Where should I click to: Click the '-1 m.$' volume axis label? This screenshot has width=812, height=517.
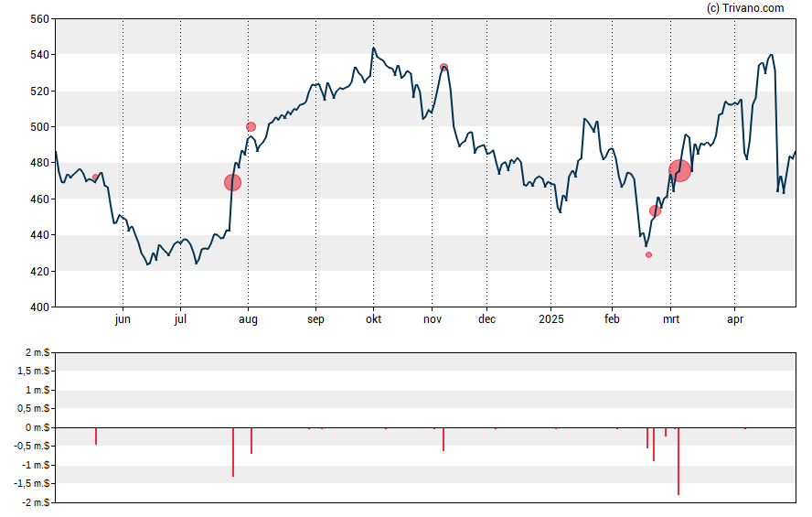36,465
